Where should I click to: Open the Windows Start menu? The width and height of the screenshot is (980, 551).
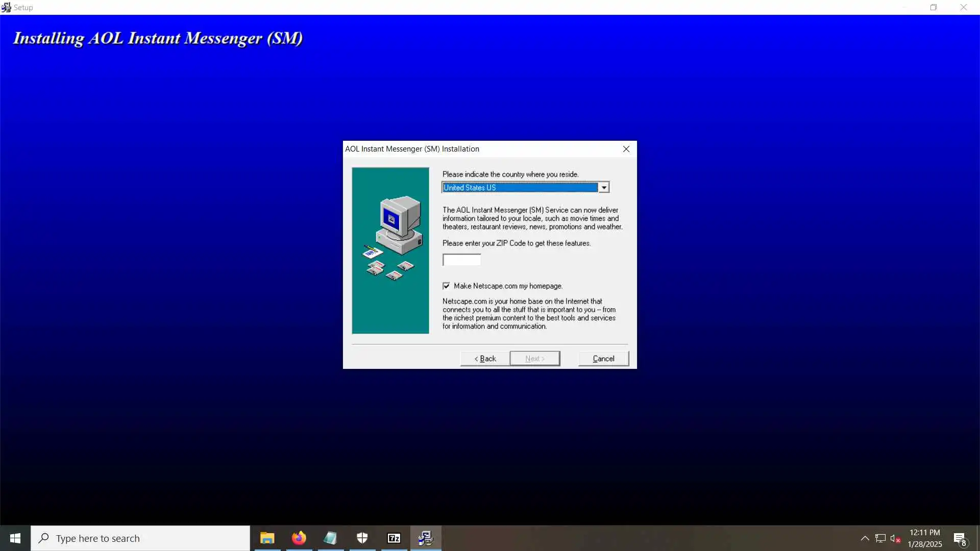pyautogui.click(x=15, y=538)
